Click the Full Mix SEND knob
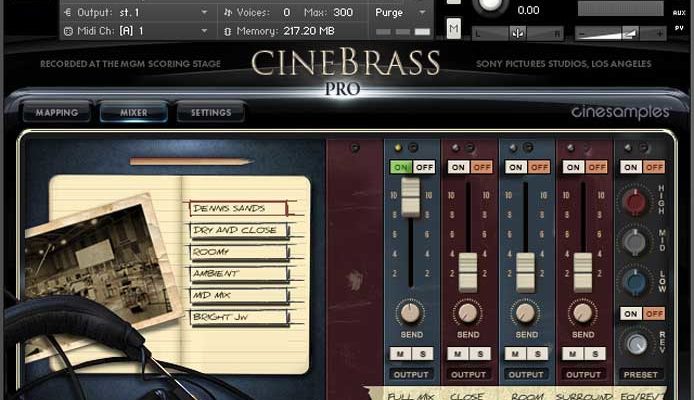The width and height of the screenshot is (694, 400). tap(410, 312)
